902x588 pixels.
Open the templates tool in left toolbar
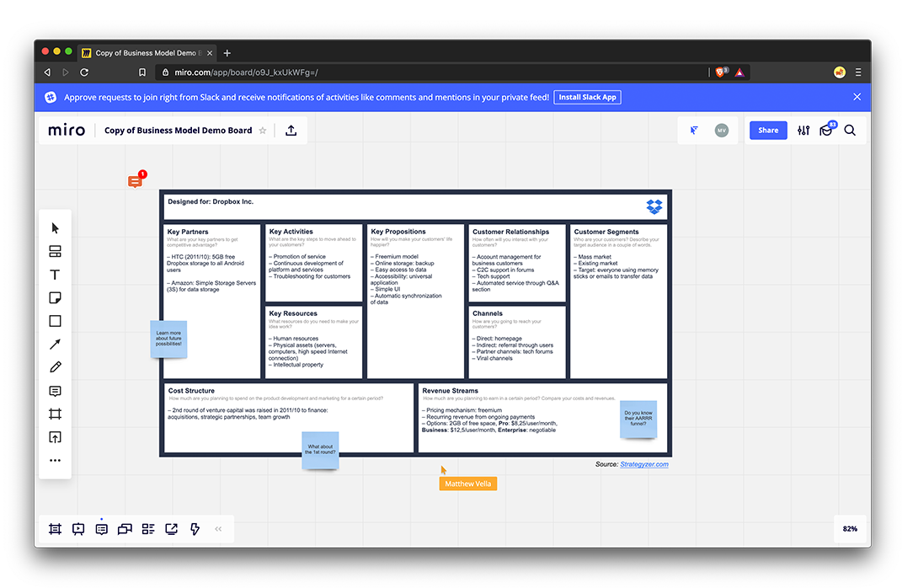pos(56,251)
